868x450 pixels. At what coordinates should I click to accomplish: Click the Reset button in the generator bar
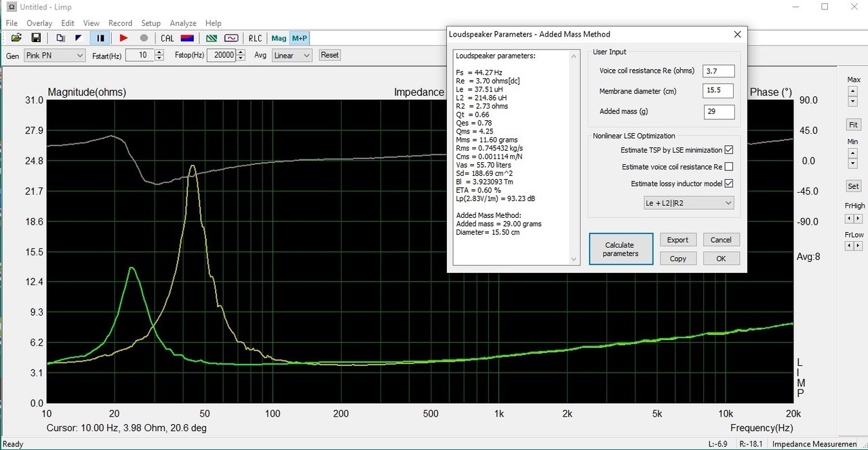pos(330,55)
